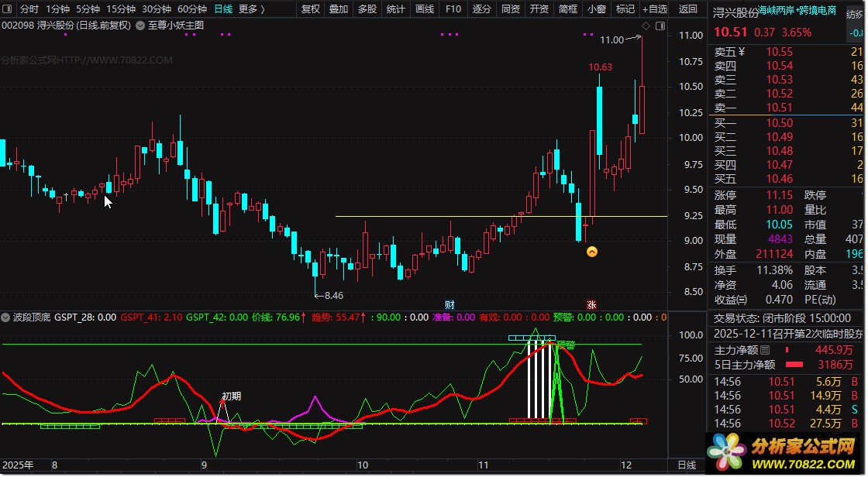The image size is (868, 477).
Task: Expand the 波段顶底 indicator dropdown
Action: (x=5, y=317)
